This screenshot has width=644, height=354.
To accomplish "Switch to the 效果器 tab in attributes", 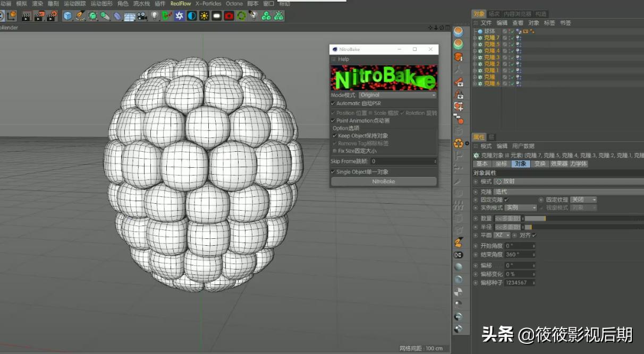I will (x=559, y=163).
